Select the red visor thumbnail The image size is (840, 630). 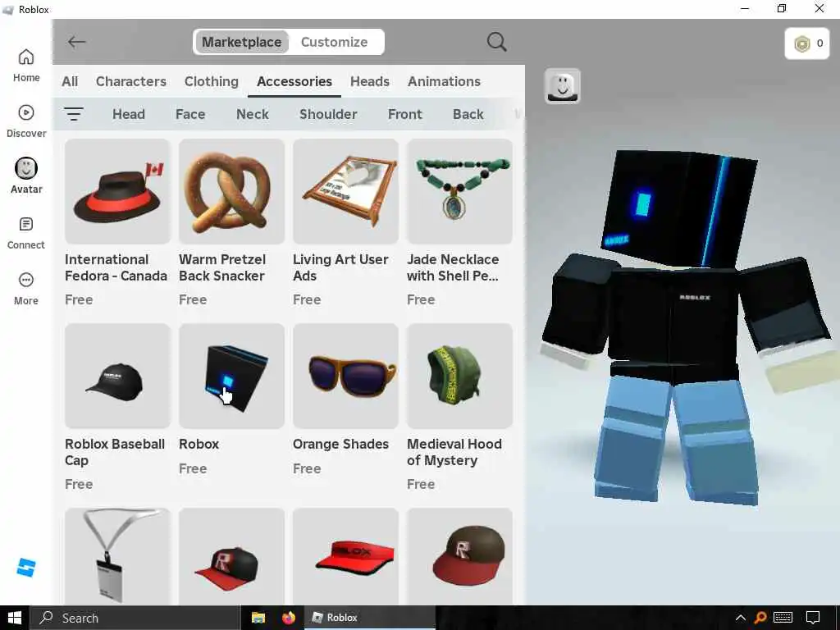(x=345, y=557)
